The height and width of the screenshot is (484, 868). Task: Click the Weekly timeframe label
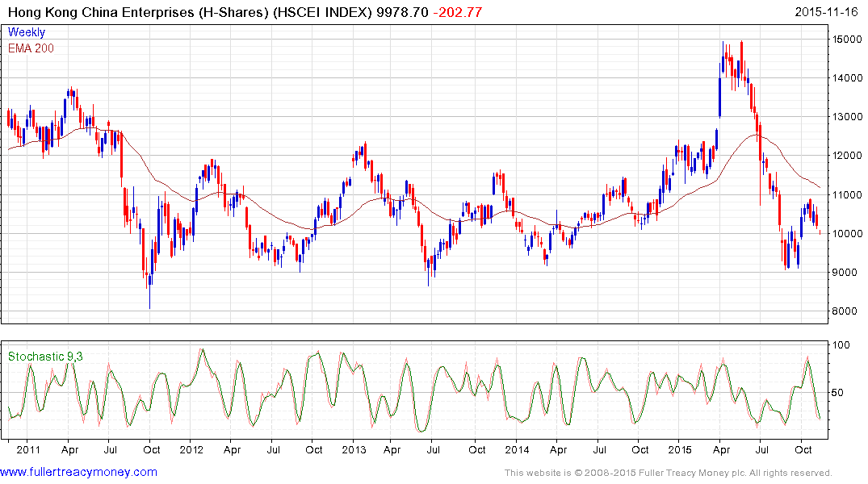click(x=27, y=32)
